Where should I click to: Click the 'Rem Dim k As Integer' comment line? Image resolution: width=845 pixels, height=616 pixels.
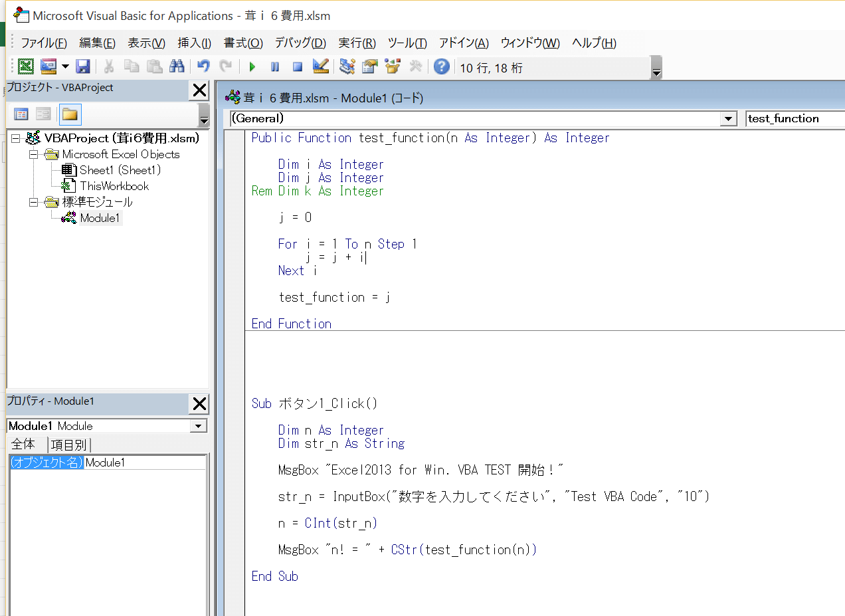318,191
